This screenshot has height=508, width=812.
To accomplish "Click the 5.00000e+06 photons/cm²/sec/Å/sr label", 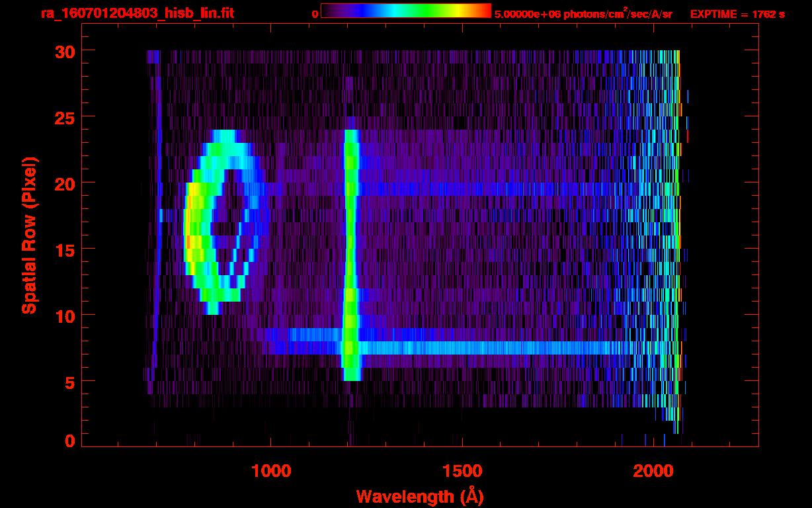I will point(583,14).
